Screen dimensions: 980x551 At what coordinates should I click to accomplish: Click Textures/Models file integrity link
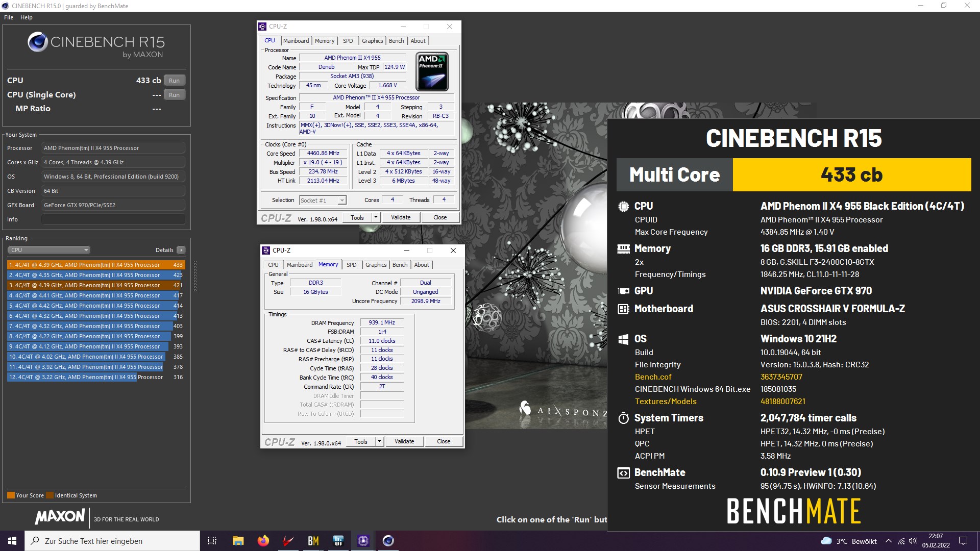(666, 402)
